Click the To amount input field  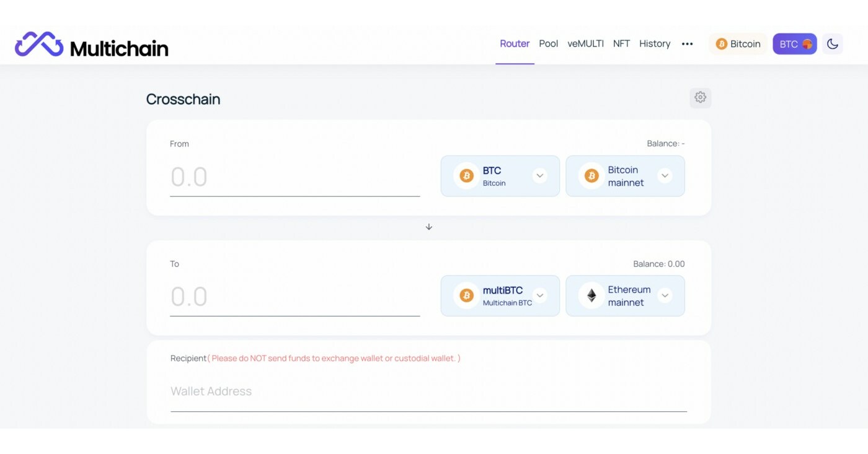[295, 297]
